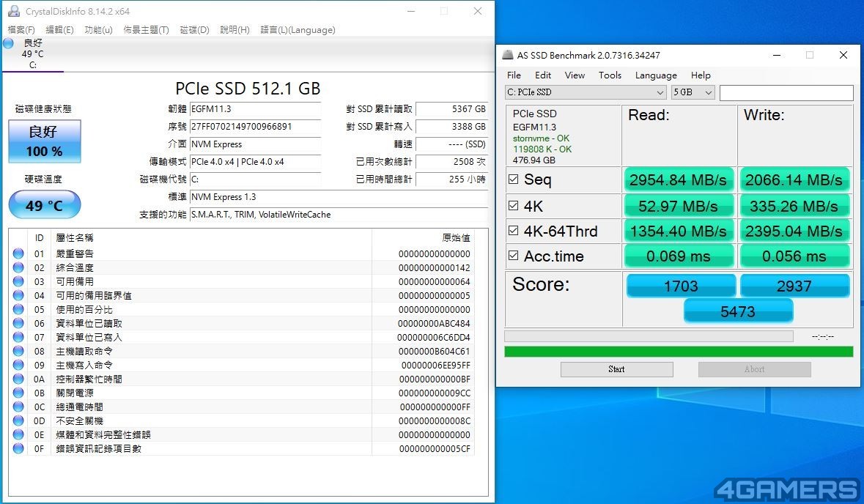Viewport: 864px width, 504px height.
Task: Click the 4K read result 52.97 MB/s
Action: tap(679, 206)
